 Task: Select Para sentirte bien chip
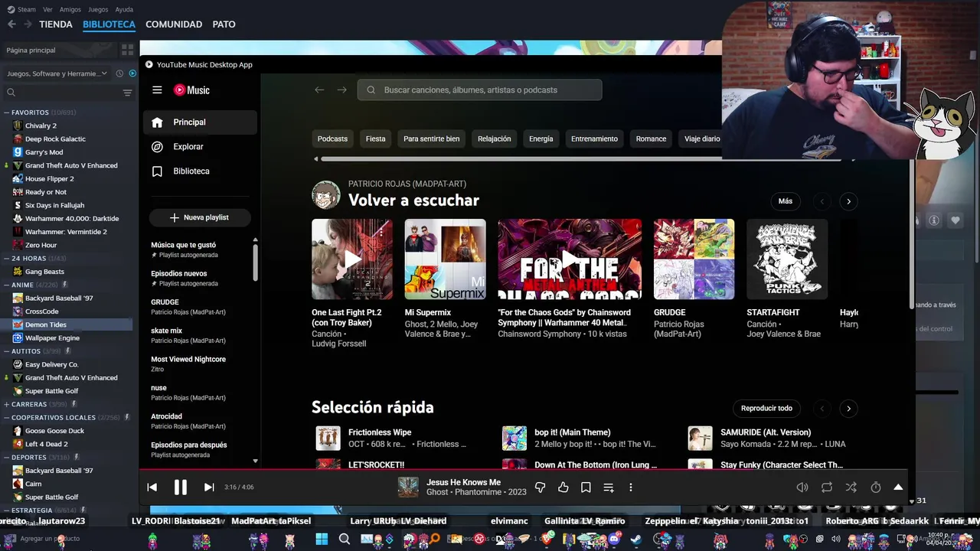pyautogui.click(x=431, y=139)
